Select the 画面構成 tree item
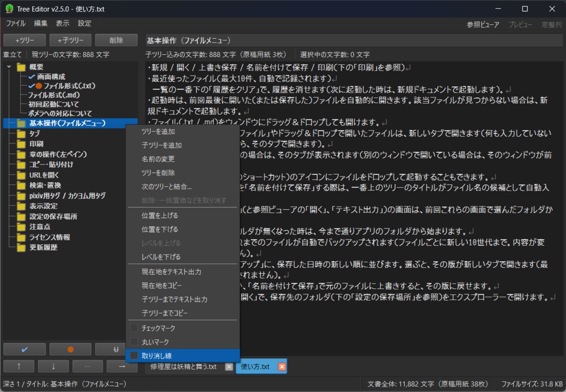Viewport: 566px width, 392px height. (51, 76)
